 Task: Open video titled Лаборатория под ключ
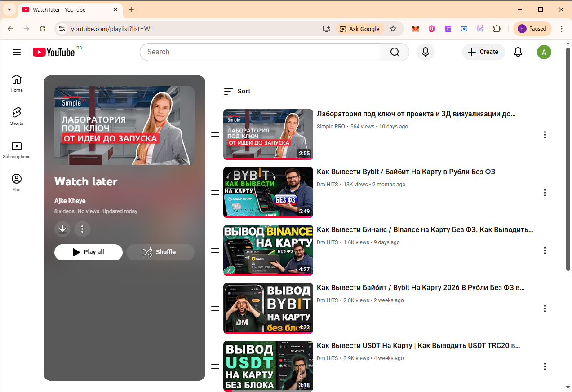point(416,114)
